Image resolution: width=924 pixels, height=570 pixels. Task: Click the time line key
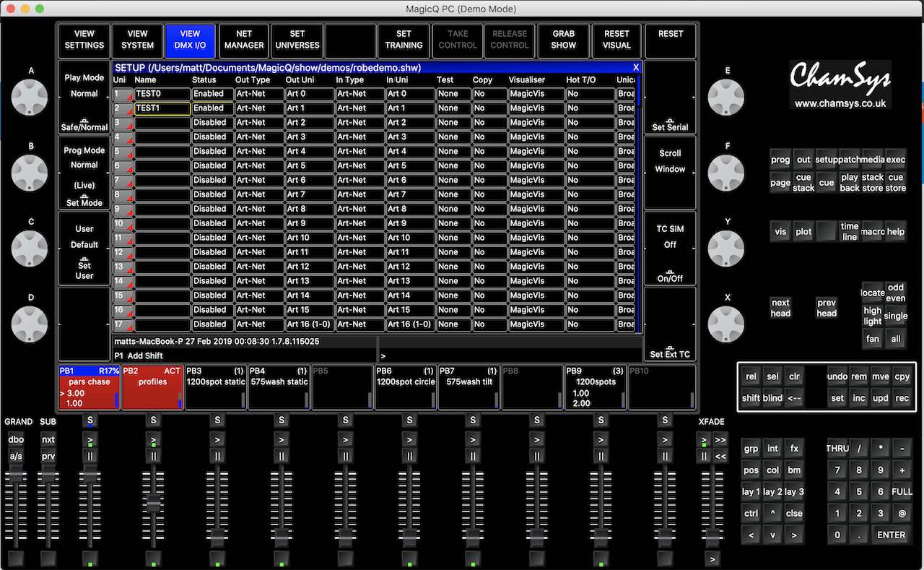pyautogui.click(x=850, y=232)
